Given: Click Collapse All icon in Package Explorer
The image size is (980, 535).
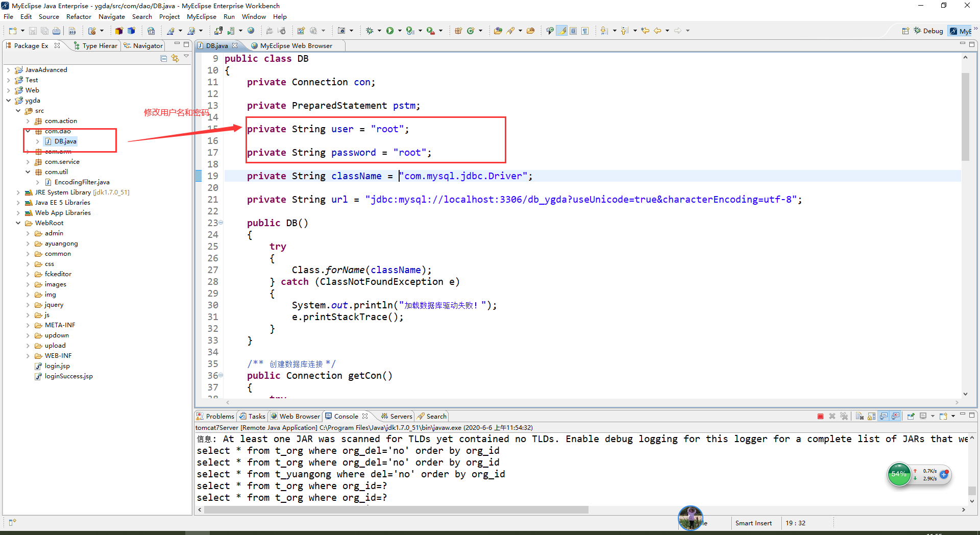Looking at the screenshot, I should [x=164, y=58].
